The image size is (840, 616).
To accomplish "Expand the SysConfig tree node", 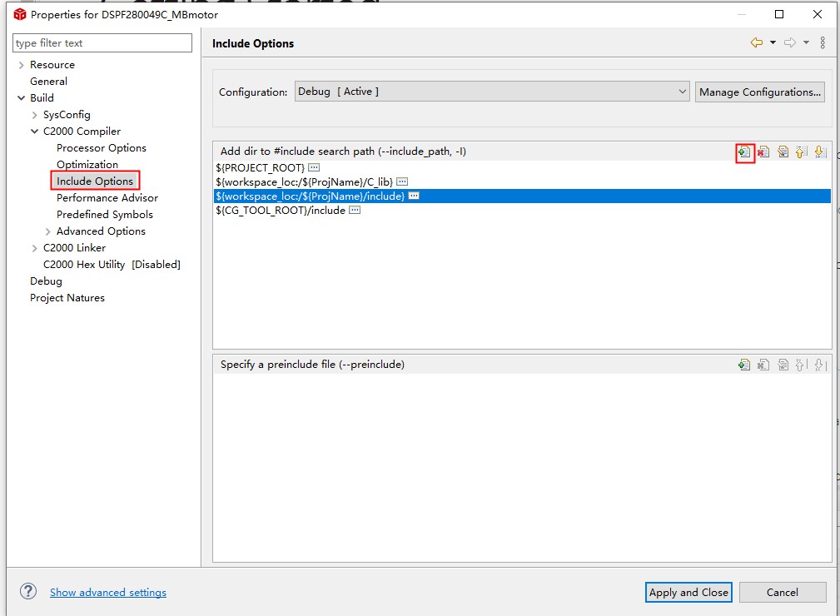I will tap(35, 115).
